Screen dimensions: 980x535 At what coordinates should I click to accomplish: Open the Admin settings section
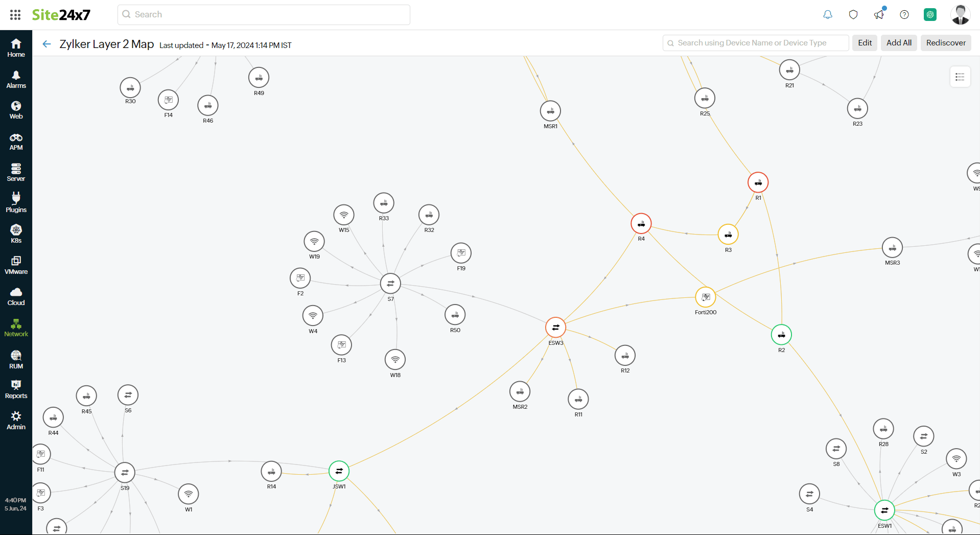click(16, 420)
